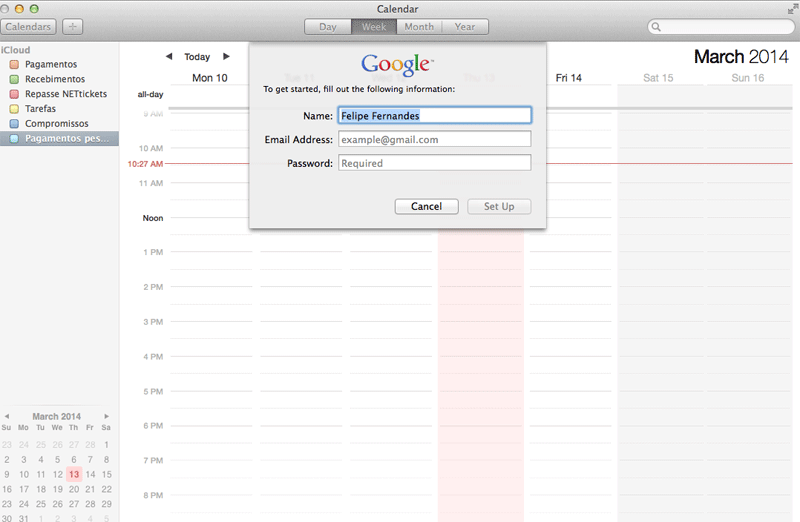This screenshot has height=522, width=800.
Task: Click the Fri 14 day header
Action: pyautogui.click(x=568, y=78)
